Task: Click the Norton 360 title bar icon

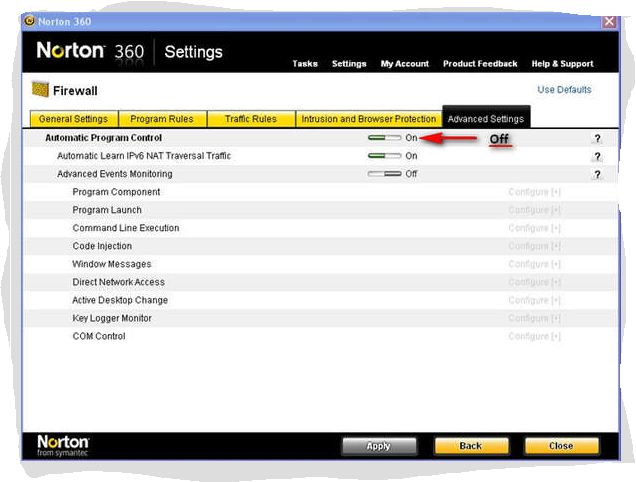Action: (29, 21)
